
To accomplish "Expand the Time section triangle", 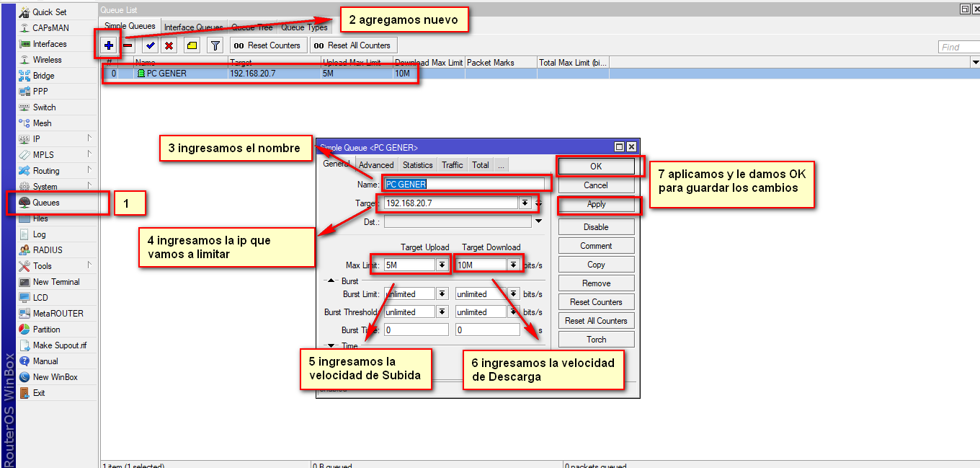I will click(x=332, y=346).
